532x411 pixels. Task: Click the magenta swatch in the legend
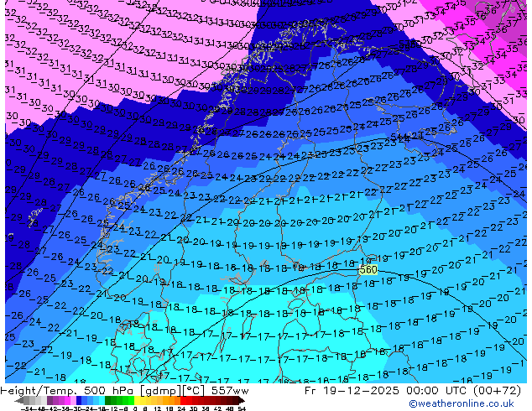[67, 400]
